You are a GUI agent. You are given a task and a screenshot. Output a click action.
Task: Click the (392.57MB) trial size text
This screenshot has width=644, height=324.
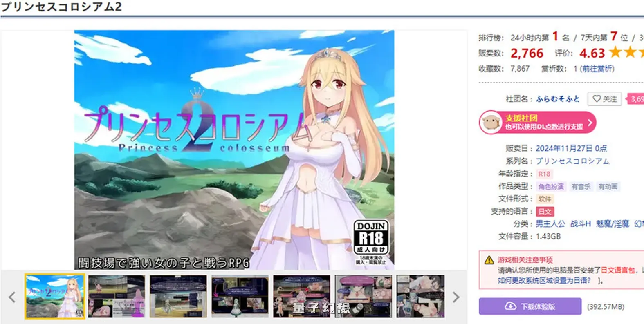click(x=606, y=307)
